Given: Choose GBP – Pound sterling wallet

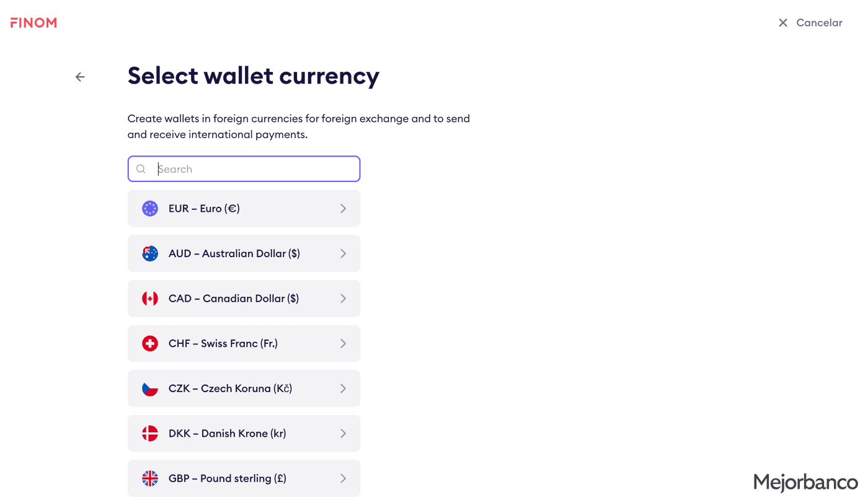Looking at the screenshot, I should pyautogui.click(x=244, y=478).
